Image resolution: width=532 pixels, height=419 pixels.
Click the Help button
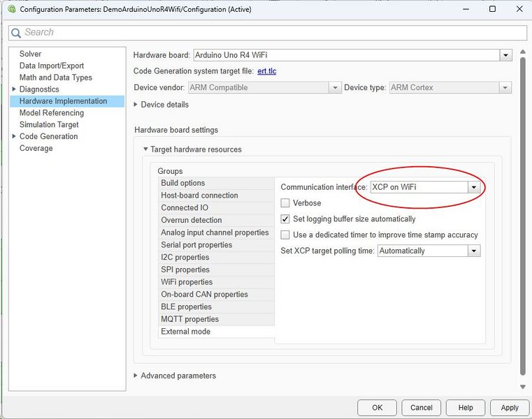pos(466,407)
